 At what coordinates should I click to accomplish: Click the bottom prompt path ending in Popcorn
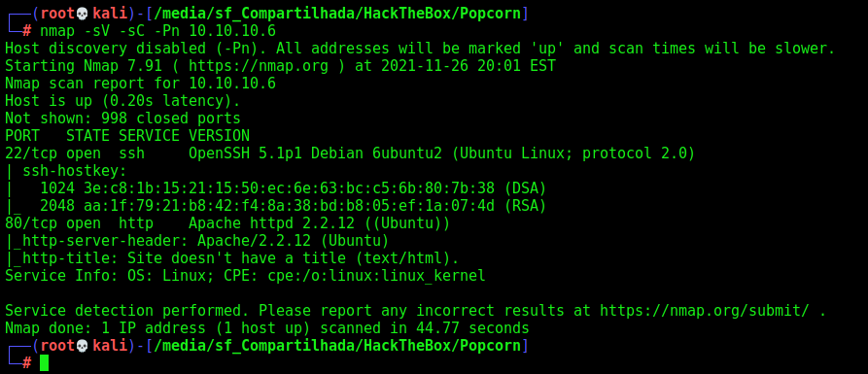(x=337, y=346)
